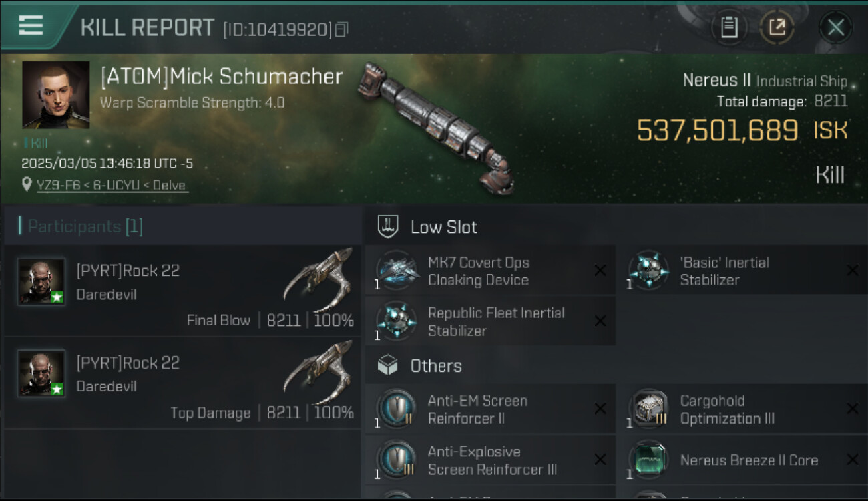Image resolution: width=868 pixels, height=501 pixels.
Task: Open the hamburger main menu
Action: point(31,26)
